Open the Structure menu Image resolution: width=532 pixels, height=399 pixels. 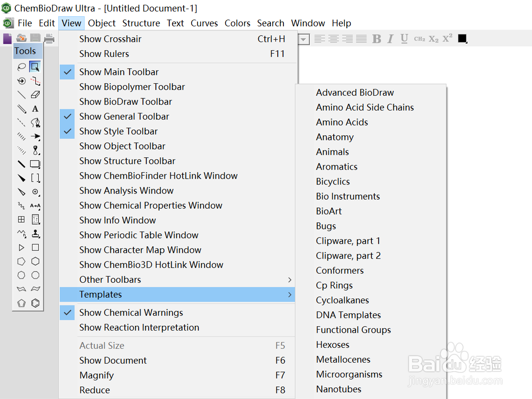click(x=141, y=23)
